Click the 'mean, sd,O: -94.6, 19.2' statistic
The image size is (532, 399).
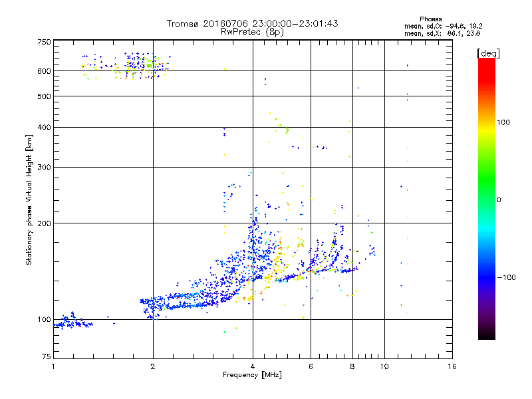(443, 26)
